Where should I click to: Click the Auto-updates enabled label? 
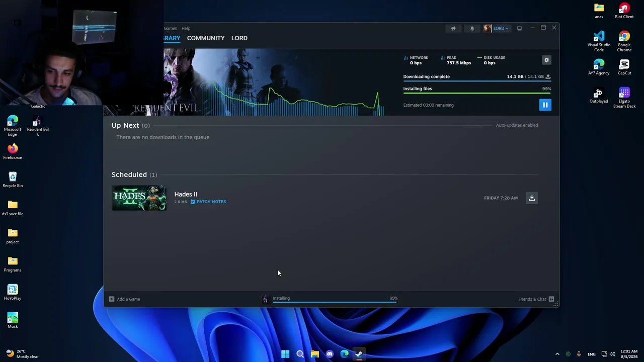click(517, 125)
